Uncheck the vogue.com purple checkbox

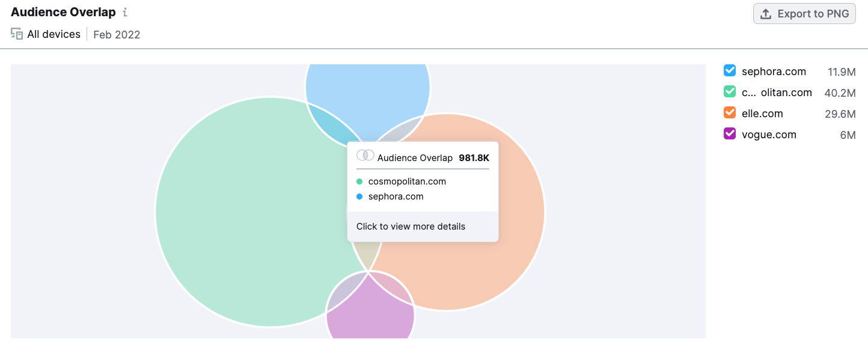tap(730, 134)
